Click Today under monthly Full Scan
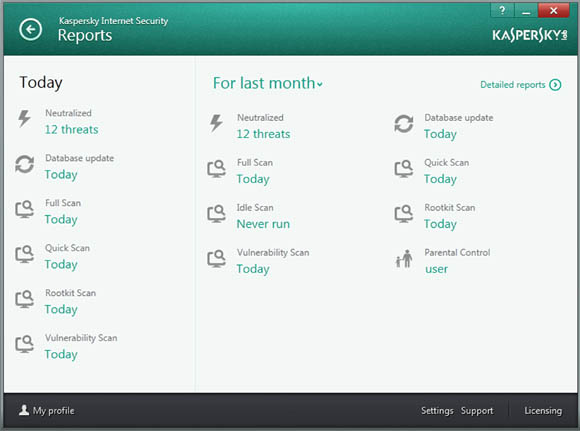 pyautogui.click(x=253, y=179)
